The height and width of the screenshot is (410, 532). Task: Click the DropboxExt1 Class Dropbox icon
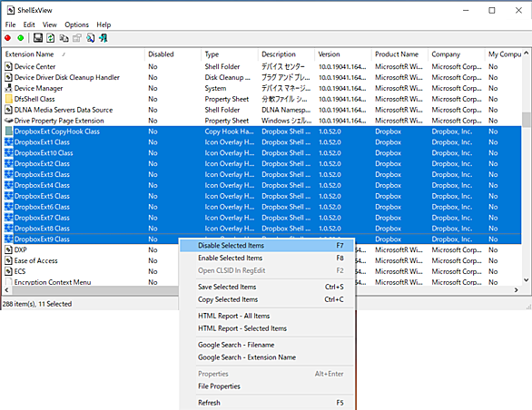[x=8, y=142]
